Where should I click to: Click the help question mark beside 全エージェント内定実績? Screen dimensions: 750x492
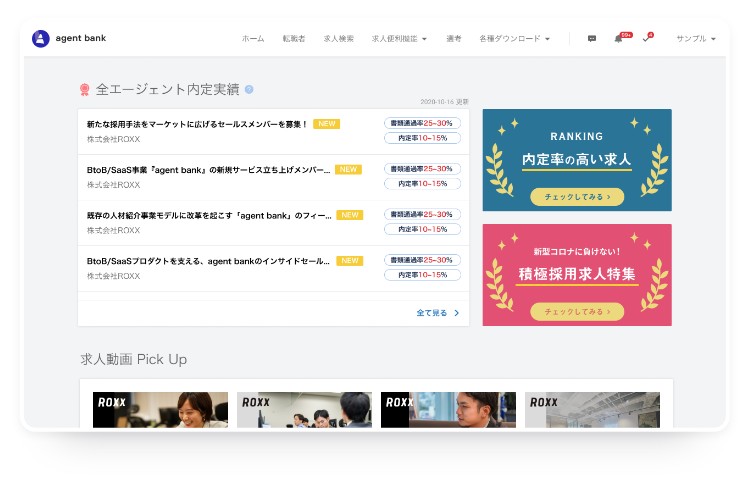pyautogui.click(x=249, y=89)
